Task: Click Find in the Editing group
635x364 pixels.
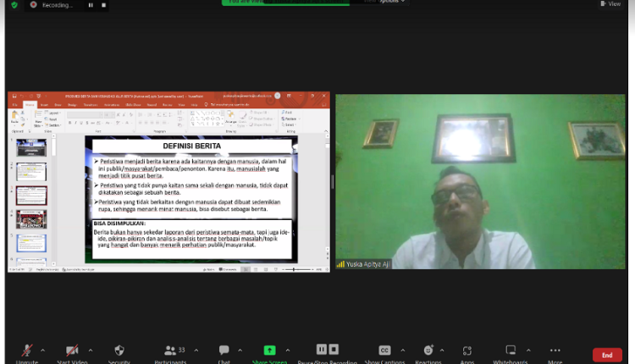Action: (x=287, y=113)
